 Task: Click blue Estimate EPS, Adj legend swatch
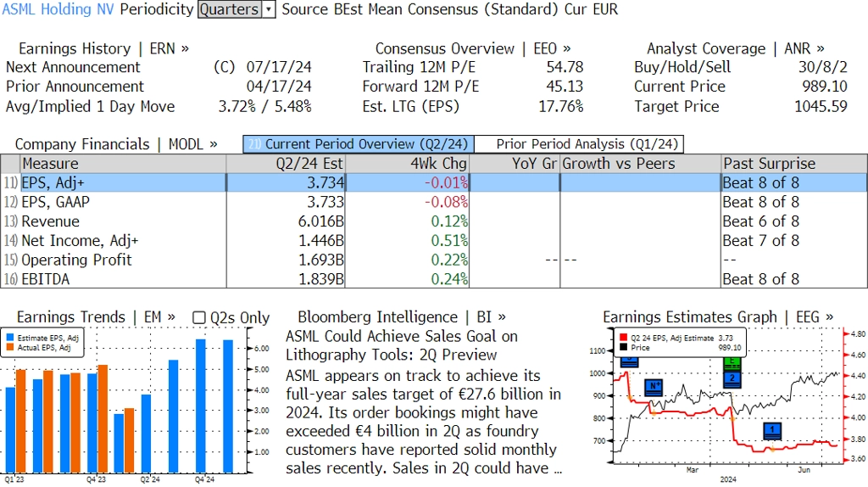10,338
